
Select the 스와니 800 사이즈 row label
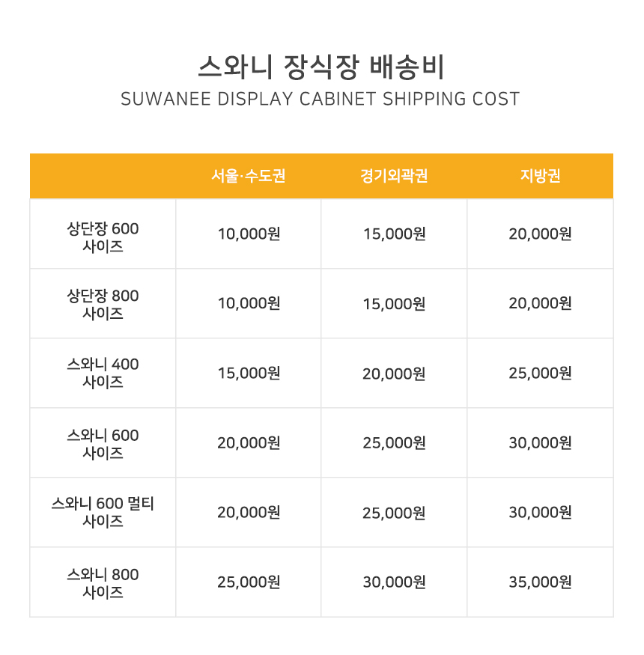pos(103,583)
